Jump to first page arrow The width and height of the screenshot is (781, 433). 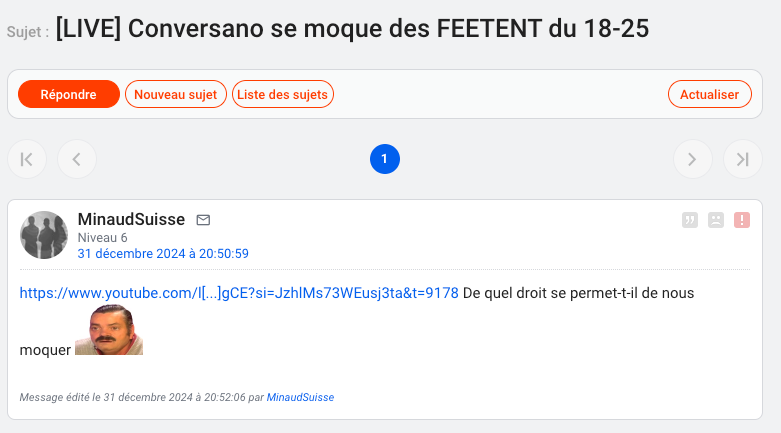(27, 159)
